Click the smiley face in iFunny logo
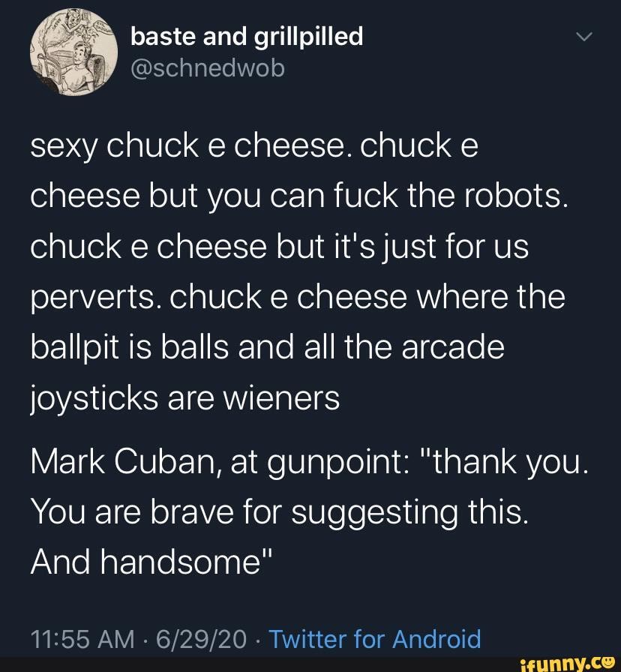Viewport: 621px width, 672px height. 608,661
